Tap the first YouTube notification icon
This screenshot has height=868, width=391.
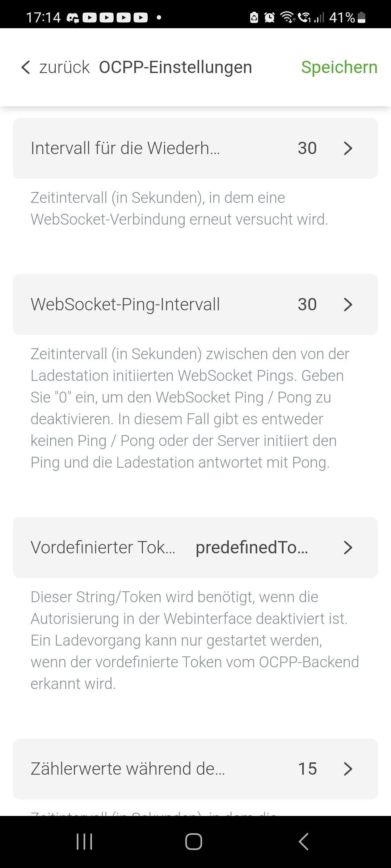[x=89, y=17]
